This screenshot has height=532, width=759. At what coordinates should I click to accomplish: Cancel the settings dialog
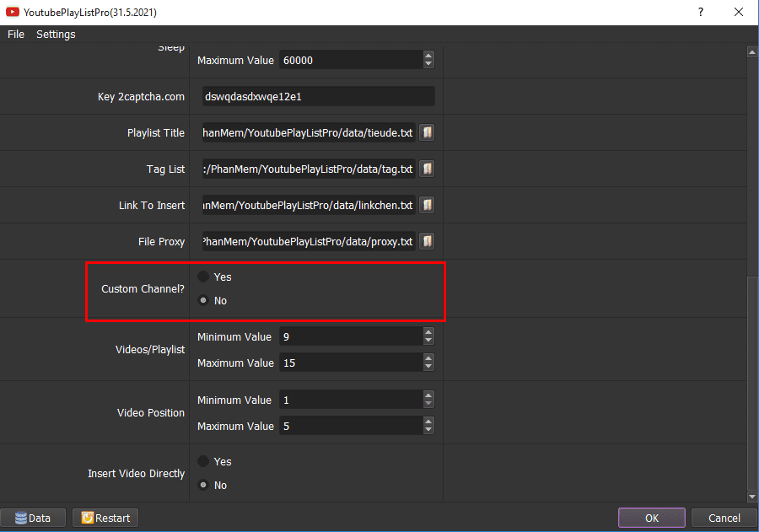(x=724, y=518)
